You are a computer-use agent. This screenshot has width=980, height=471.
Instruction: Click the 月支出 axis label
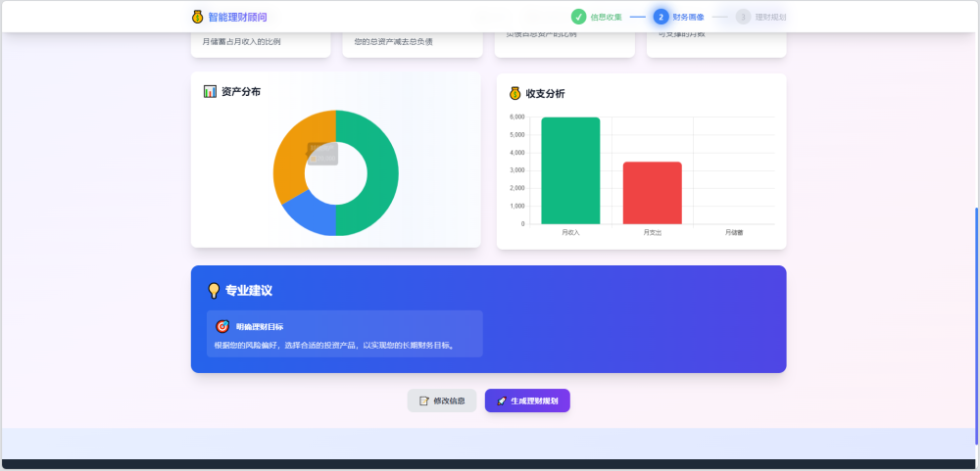653,232
